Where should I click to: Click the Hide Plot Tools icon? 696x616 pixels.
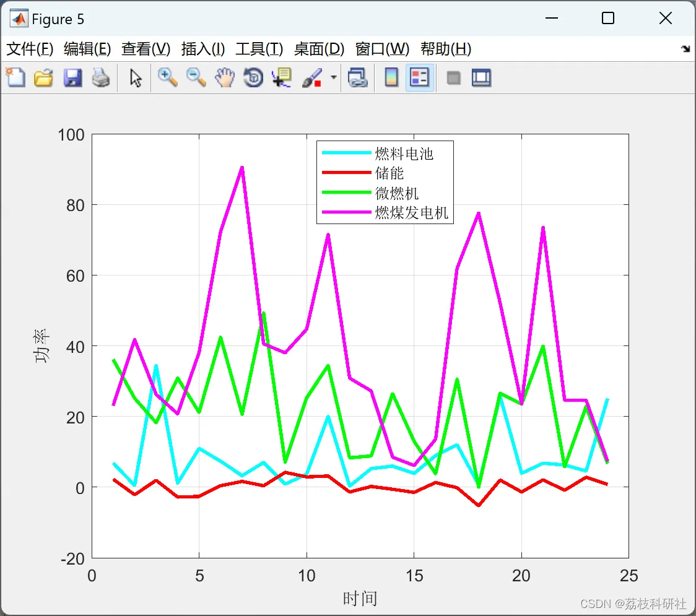pos(453,78)
